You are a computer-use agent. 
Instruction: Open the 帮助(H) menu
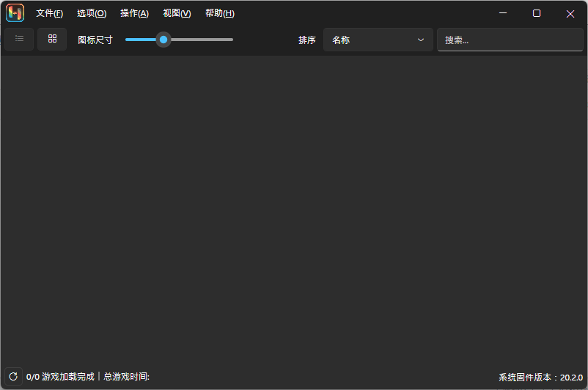pyautogui.click(x=220, y=13)
